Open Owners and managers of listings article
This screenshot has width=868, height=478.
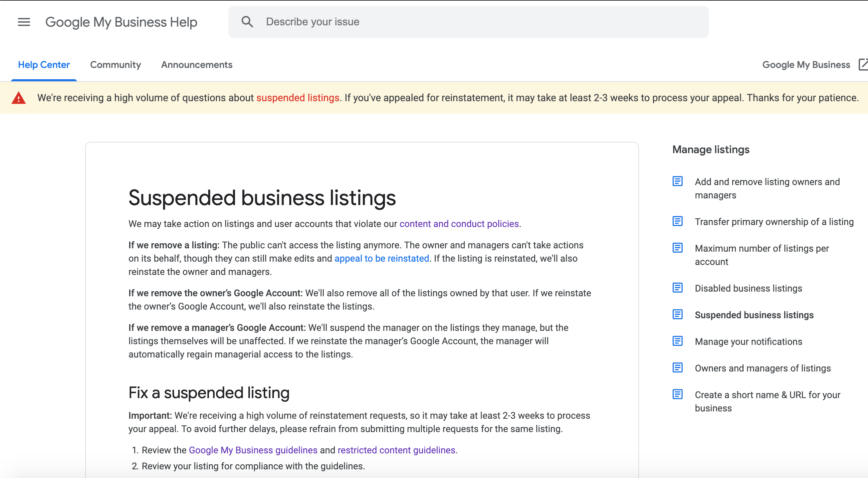pyautogui.click(x=763, y=368)
